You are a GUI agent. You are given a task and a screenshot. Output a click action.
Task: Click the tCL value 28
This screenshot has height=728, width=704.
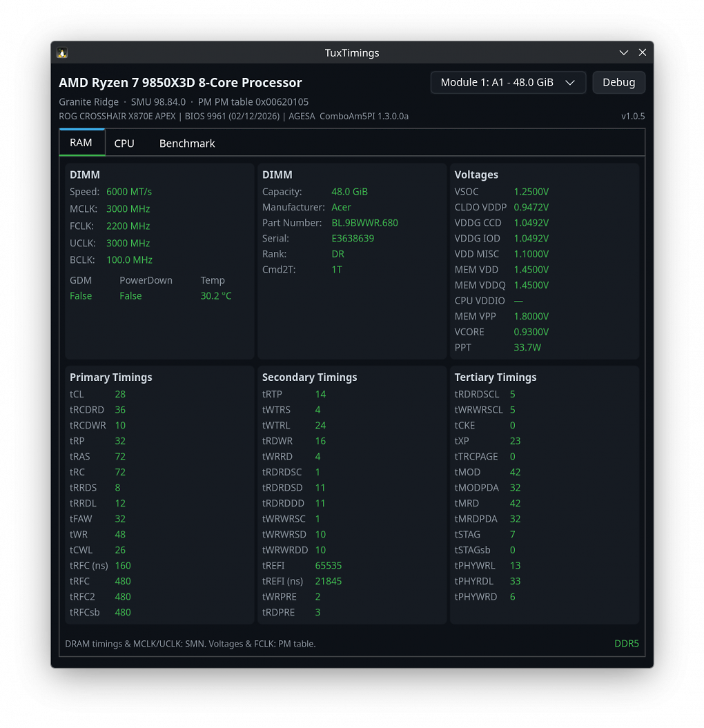tap(120, 394)
